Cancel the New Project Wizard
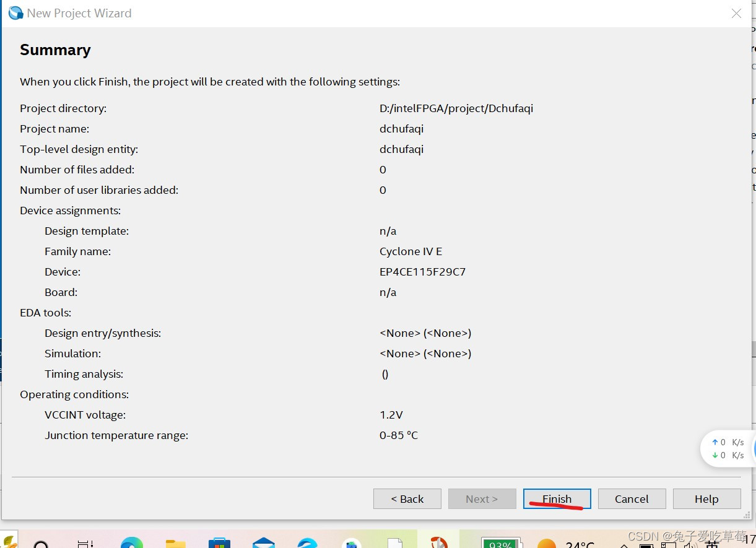 632,498
